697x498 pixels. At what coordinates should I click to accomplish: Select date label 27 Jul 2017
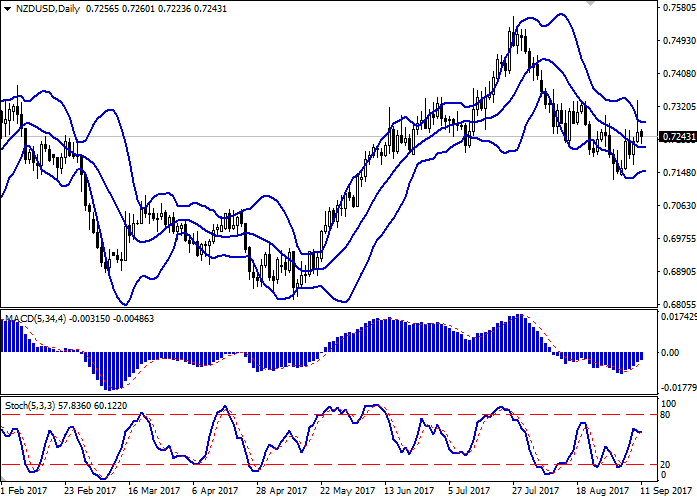coord(537,491)
